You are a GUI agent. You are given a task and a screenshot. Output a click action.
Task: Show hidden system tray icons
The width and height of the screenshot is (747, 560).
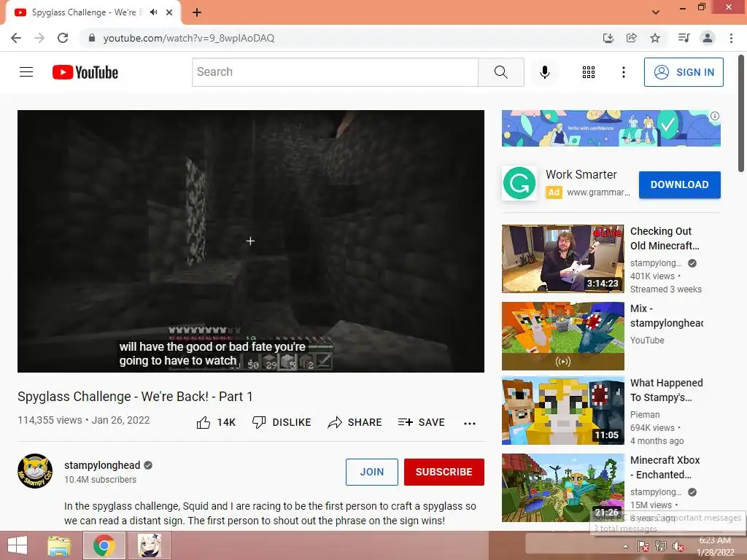pos(625,547)
